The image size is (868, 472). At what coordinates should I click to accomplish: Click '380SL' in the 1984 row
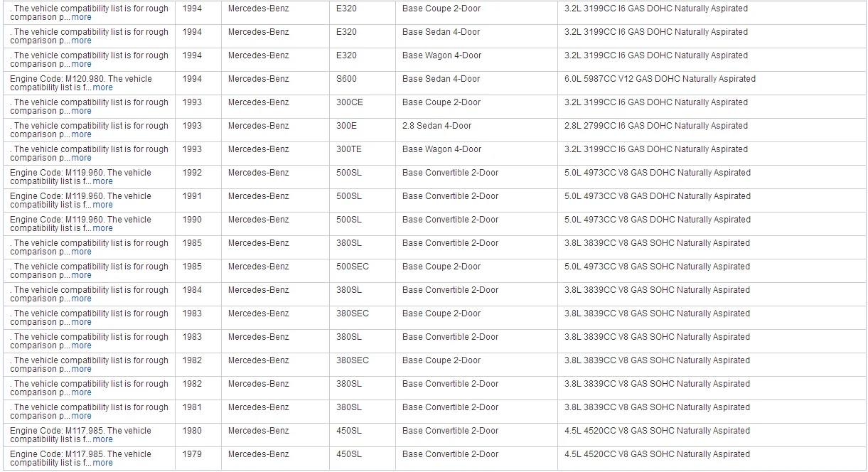click(349, 290)
